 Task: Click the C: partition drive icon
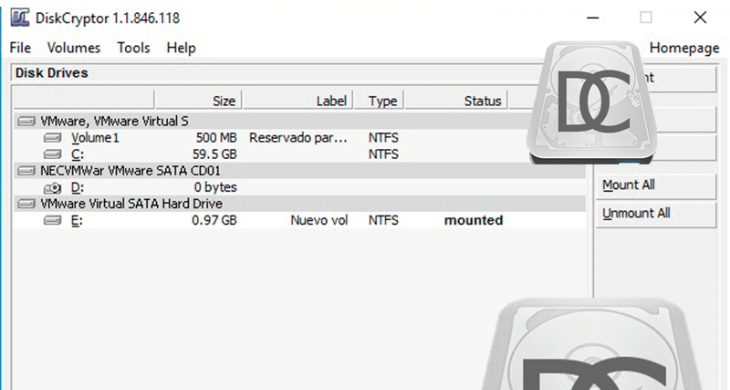click(x=53, y=154)
